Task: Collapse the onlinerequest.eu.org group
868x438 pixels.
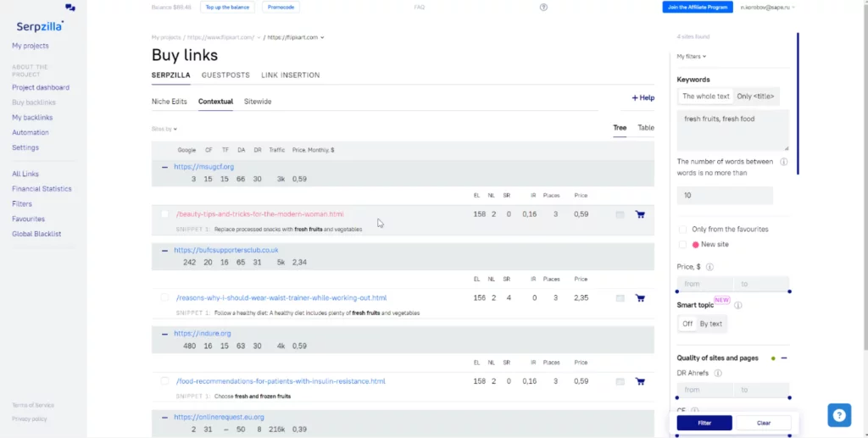Action: click(164, 418)
